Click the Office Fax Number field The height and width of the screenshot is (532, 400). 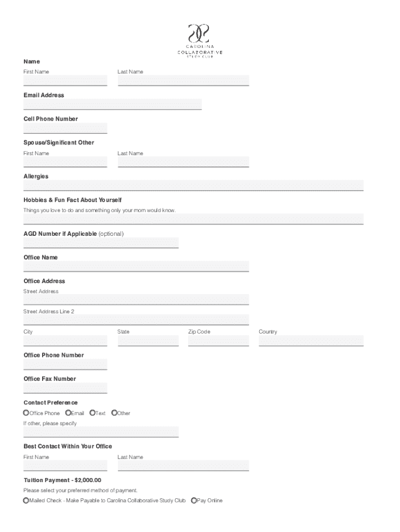click(65, 388)
